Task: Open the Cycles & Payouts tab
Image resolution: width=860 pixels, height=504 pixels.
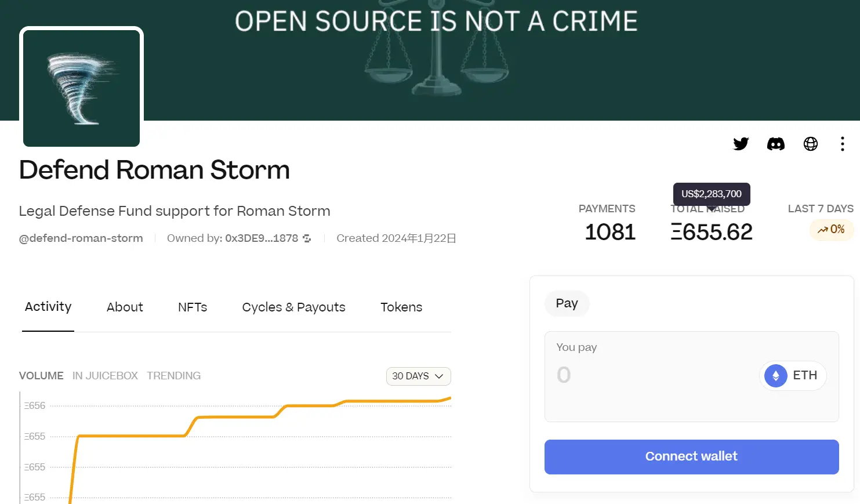Action: pos(293,307)
